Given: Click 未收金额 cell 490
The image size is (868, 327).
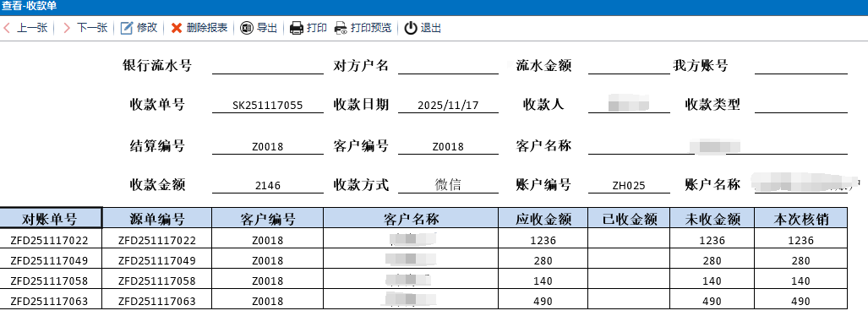Looking at the screenshot, I should pyautogui.click(x=712, y=299).
